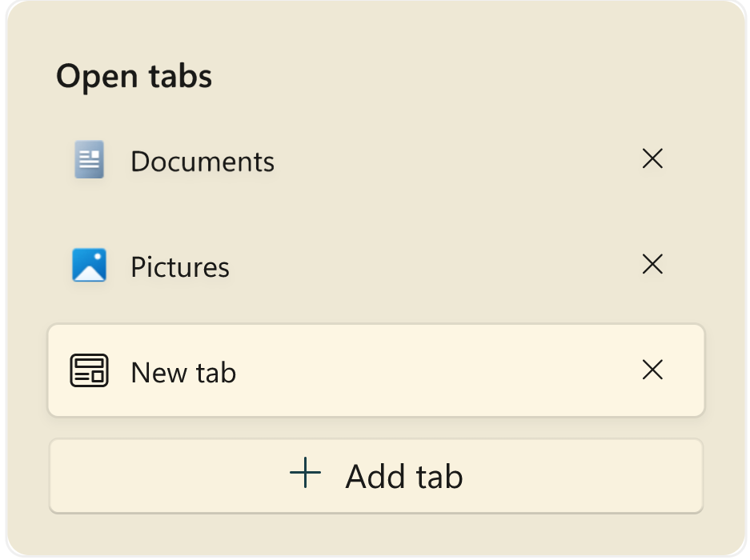This screenshot has height=560, width=750.
Task: Click the Documents file icon
Action: point(89,159)
